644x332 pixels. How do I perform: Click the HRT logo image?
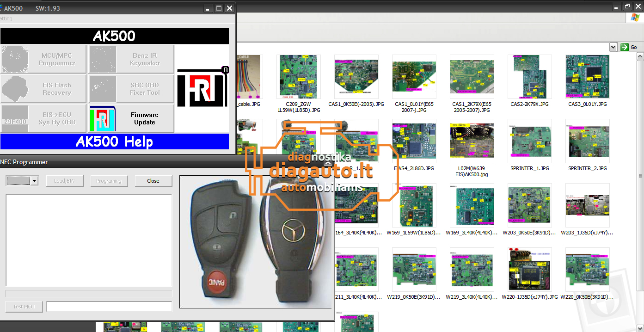(x=202, y=88)
